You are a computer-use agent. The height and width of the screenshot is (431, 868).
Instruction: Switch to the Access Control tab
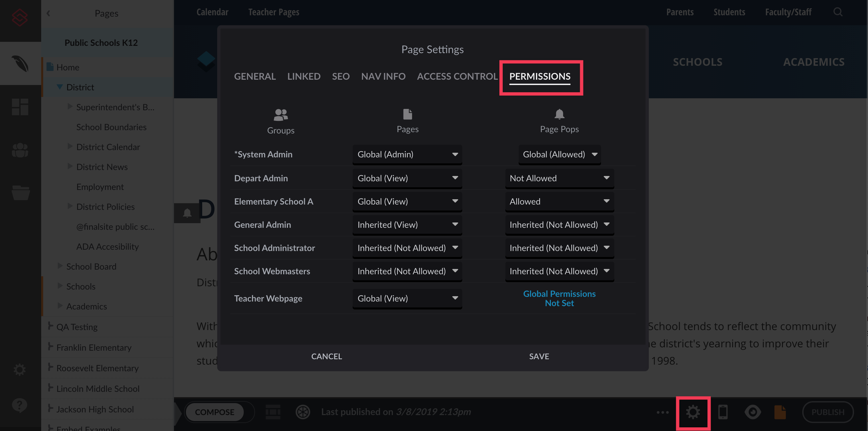[457, 76]
